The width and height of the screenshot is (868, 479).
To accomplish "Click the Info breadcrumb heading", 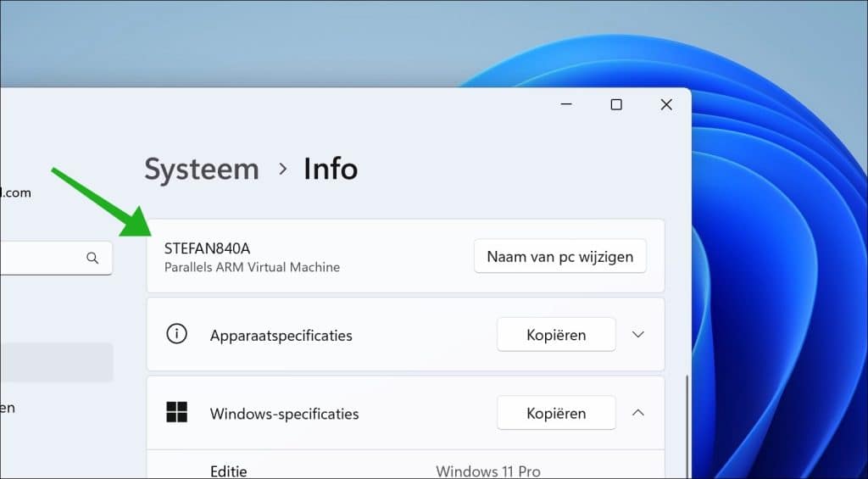I will 331,170.
